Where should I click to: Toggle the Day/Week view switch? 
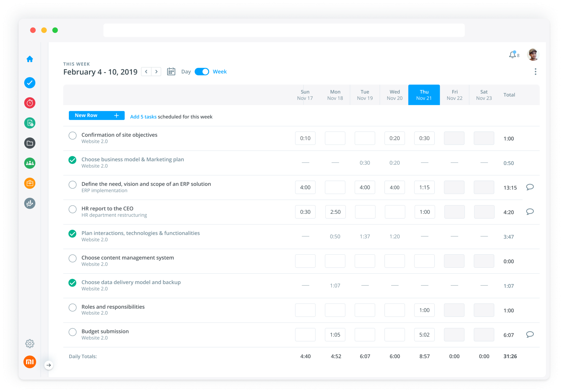[x=202, y=72]
